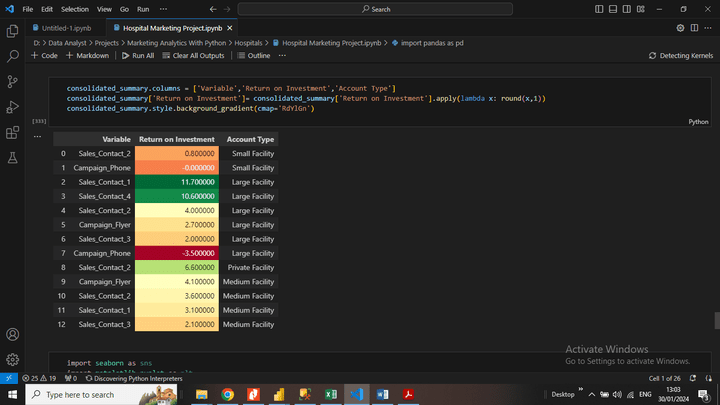Click the taskbar search box

(x=101, y=394)
